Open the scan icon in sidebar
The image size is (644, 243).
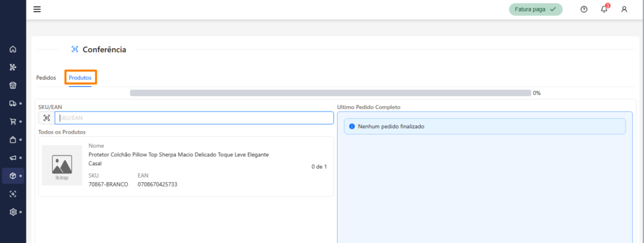tap(13, 194)
